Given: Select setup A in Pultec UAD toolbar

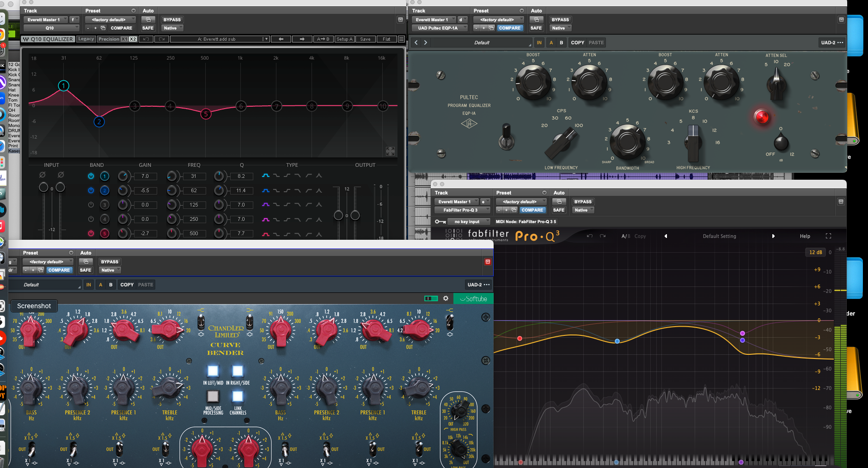Looking at the screenshot, I should [x=551, y=43].
